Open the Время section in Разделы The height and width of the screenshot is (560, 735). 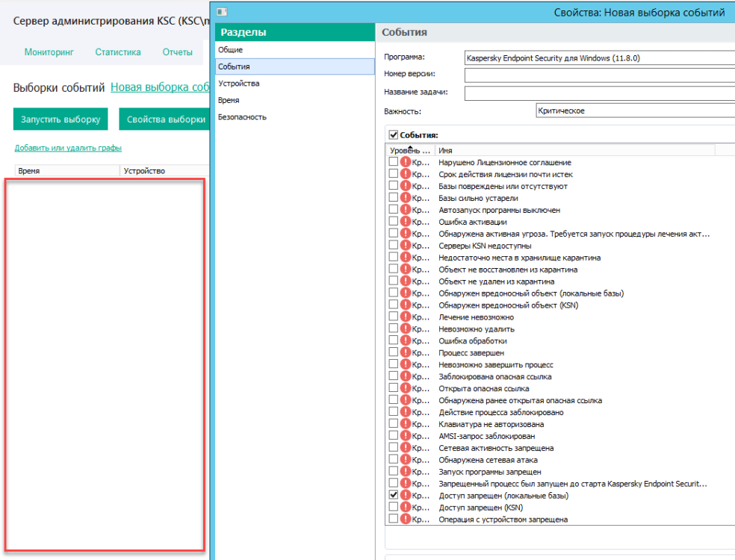[295, 100]
